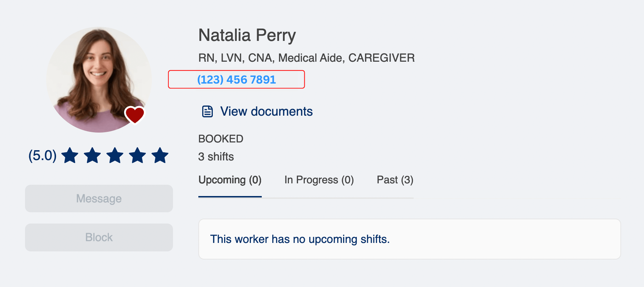This screenshot has height=287, width=644.
Task: Click the name heading Natalia Perry
Action: (247, 35)
